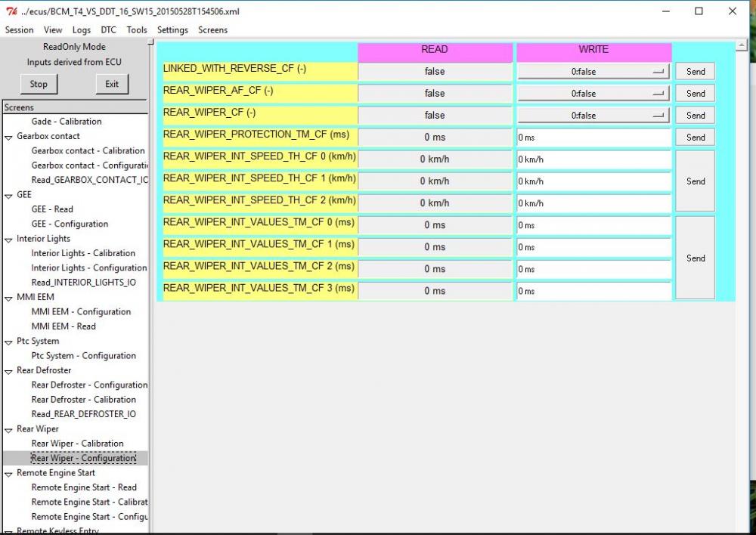Image resolution: width=756 pixels, height=535 pixels.
Task: Open the Screens menu
Action: 212,30
